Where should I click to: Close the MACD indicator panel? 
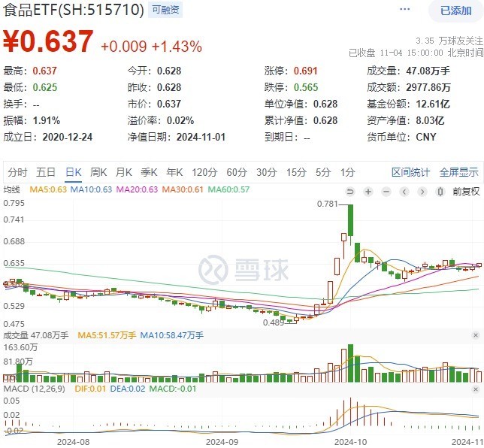coord(476,389)
